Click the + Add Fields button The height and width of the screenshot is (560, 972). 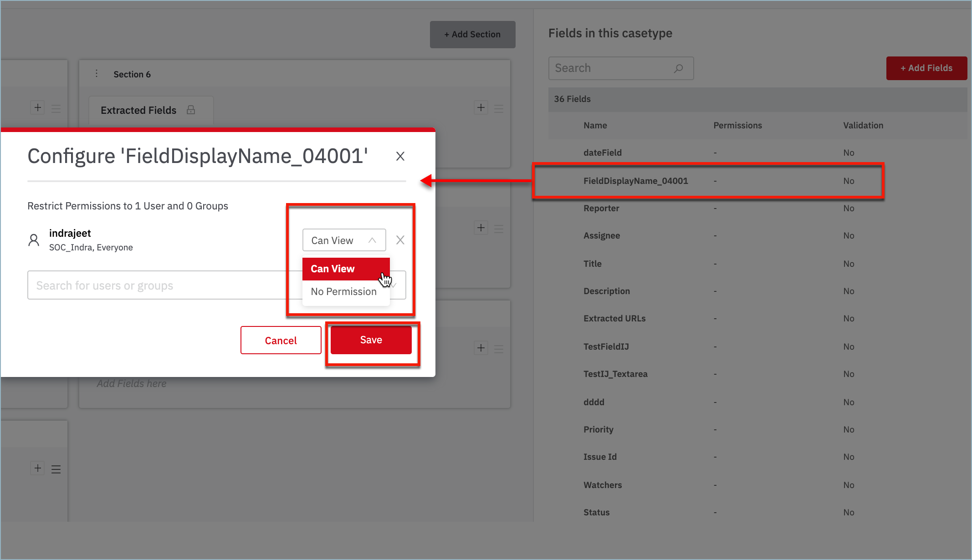click(926, 68)
